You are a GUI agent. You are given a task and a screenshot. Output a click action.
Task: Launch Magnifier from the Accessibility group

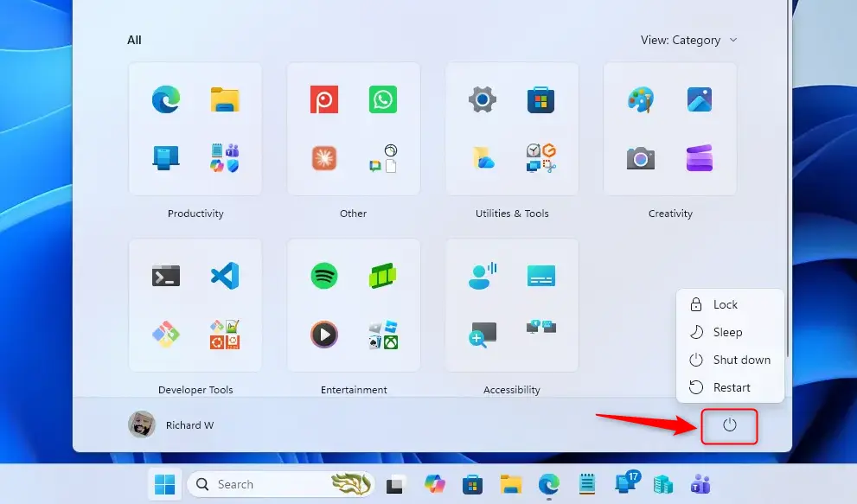[483, 335]
